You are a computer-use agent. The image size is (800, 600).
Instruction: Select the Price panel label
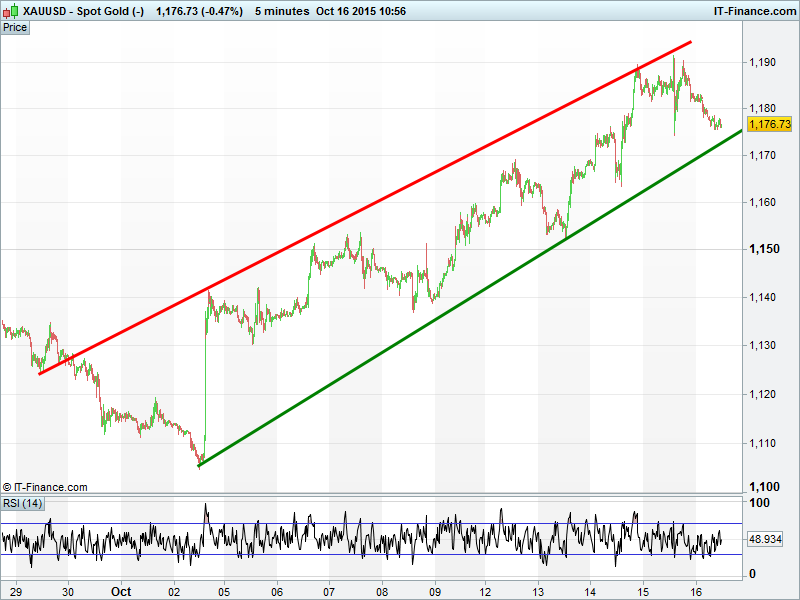click(15, 28)
